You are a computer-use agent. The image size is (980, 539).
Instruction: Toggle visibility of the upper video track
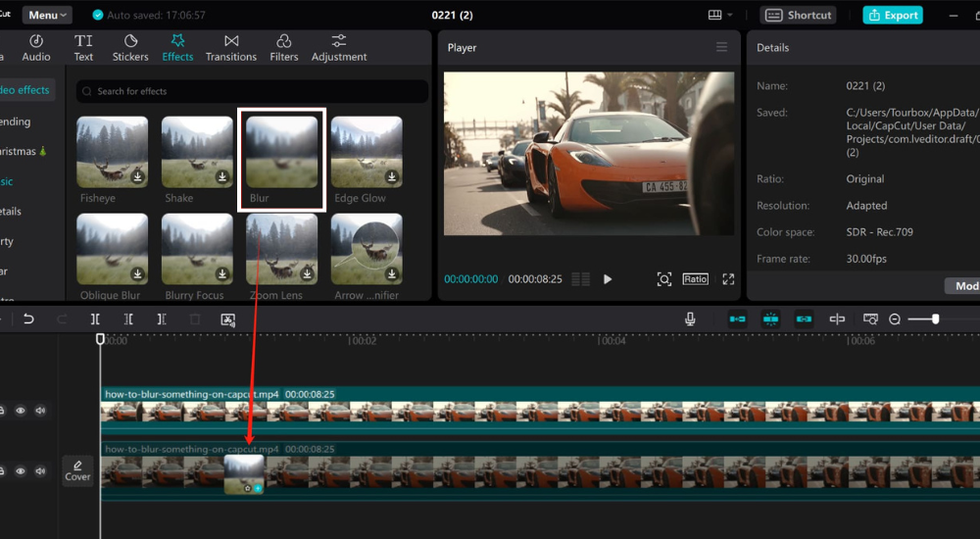[x=21, y=411]
